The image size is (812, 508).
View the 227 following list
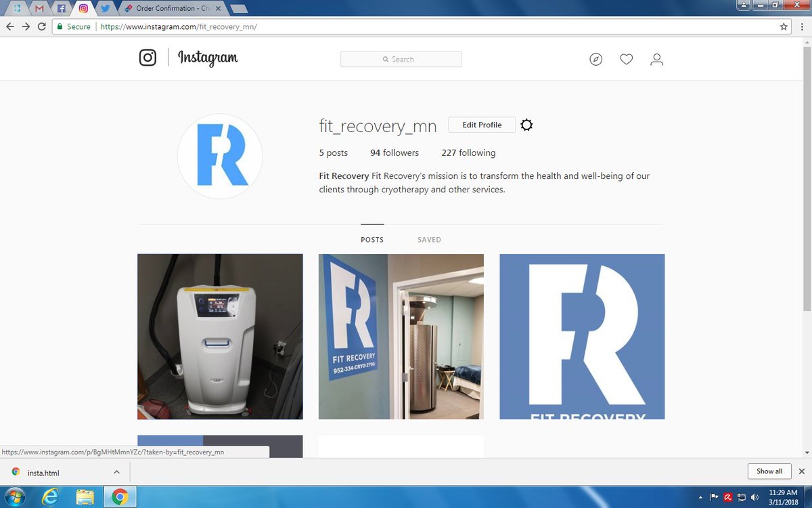click(x=468, y=153)
